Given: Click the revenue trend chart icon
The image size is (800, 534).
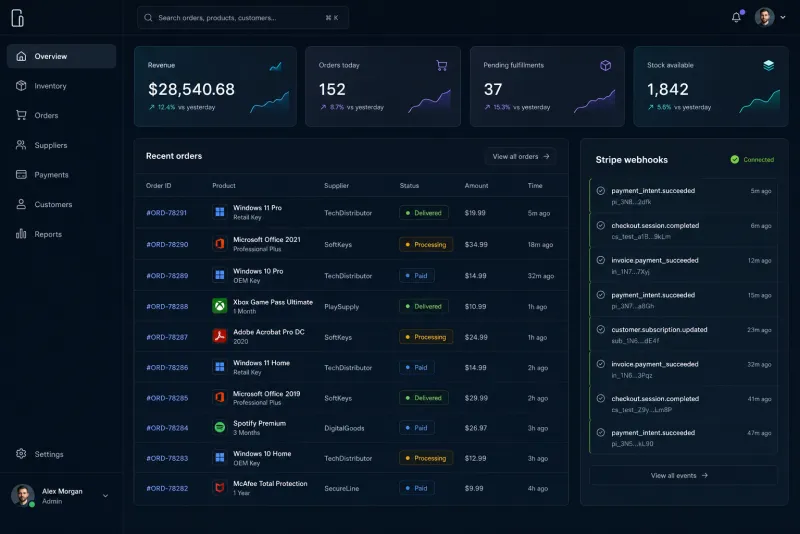Looking at the screenshot, I should 276,66.
